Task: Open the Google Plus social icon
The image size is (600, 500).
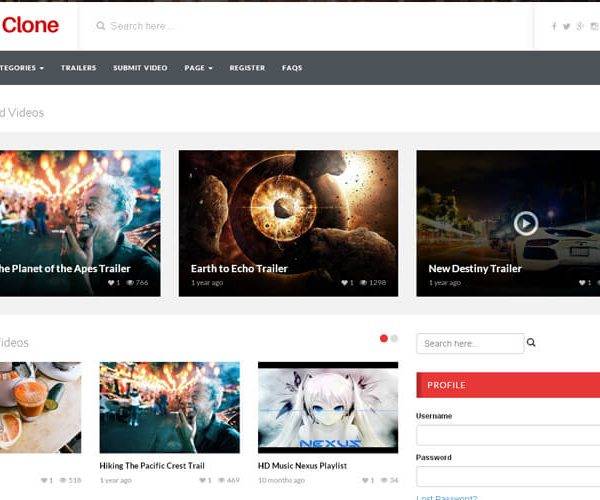Action: click(x=580, y=26)
